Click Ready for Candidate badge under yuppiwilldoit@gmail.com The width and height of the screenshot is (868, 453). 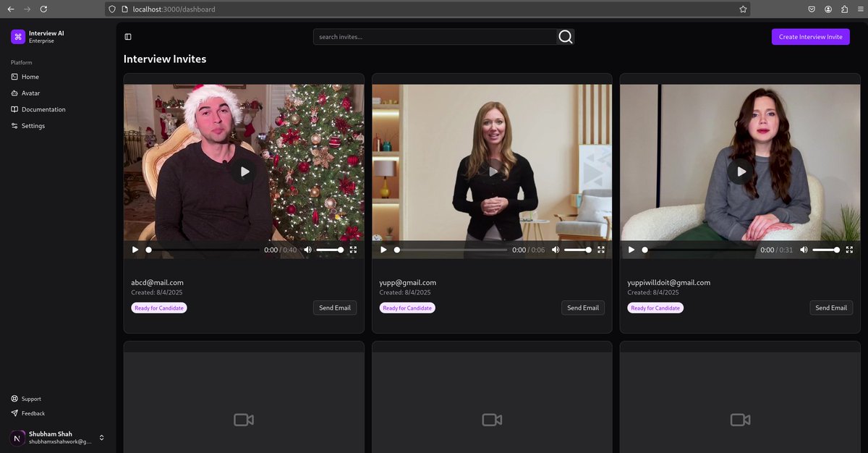pyautogui.click(x=655, y=308)
